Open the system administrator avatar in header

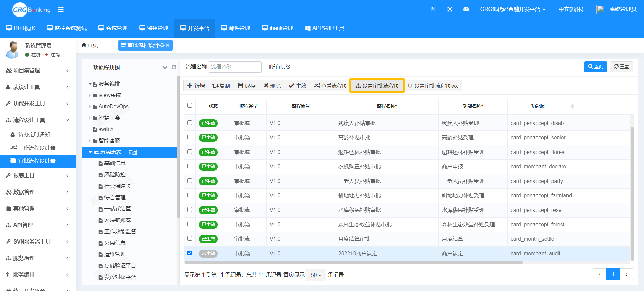[601, 9]
